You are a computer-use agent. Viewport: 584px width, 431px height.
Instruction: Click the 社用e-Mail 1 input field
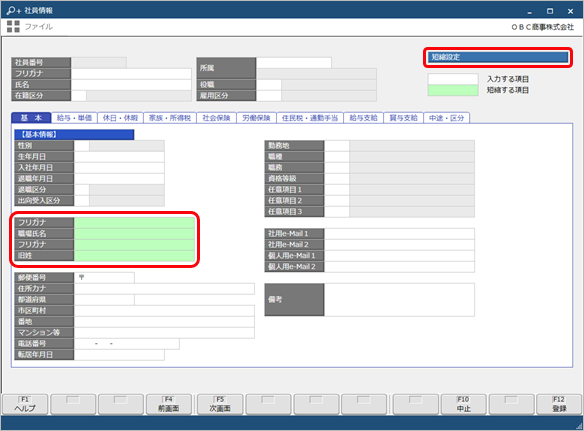point(399,234)
